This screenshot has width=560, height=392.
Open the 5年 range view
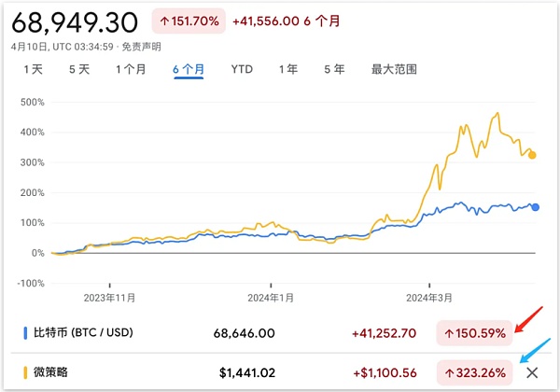click(333, 69)
